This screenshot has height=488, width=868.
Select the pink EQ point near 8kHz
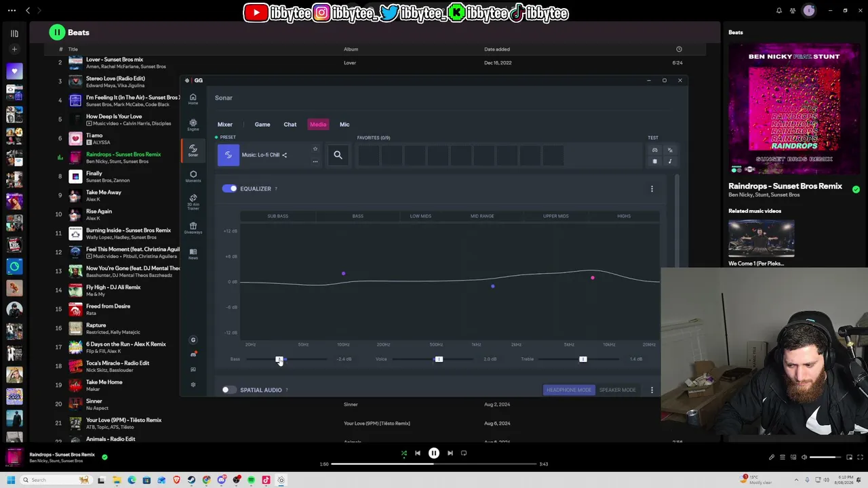point(592,278)
